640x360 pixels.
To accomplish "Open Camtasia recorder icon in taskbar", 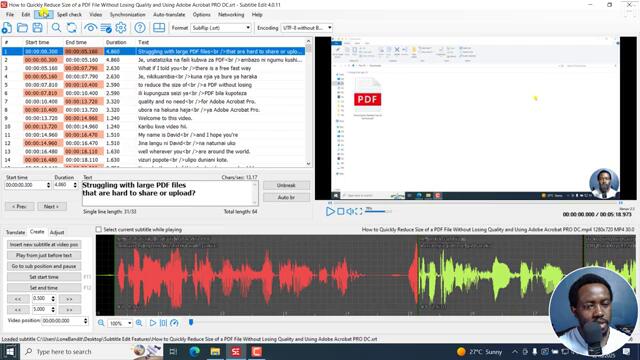I will [x=257, y=351].
